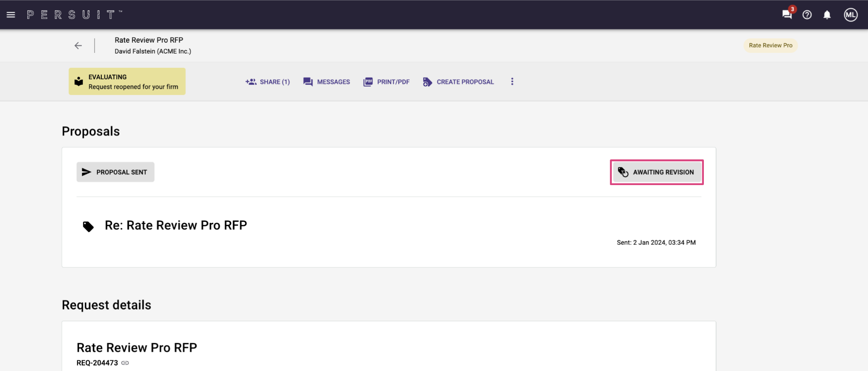The image size is (868, 371).
Task: Copy link icon next to REQ-204473
Action: coord(125,363)
